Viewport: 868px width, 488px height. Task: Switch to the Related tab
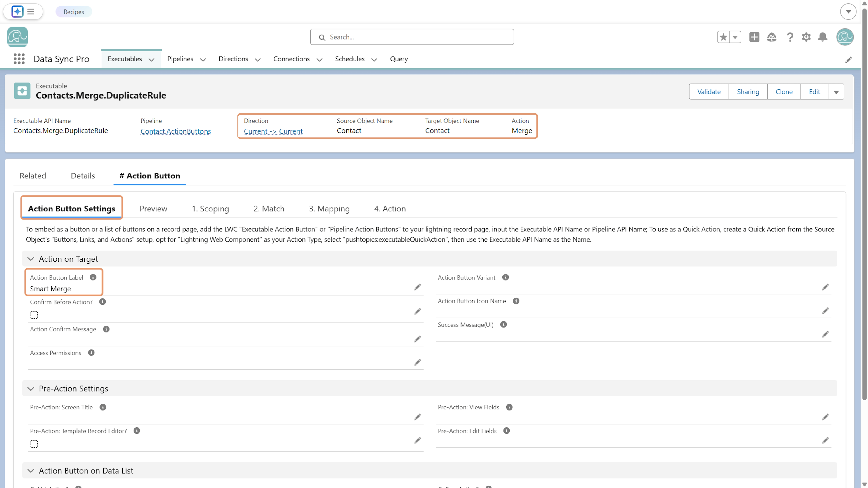(x=33, y=176)
